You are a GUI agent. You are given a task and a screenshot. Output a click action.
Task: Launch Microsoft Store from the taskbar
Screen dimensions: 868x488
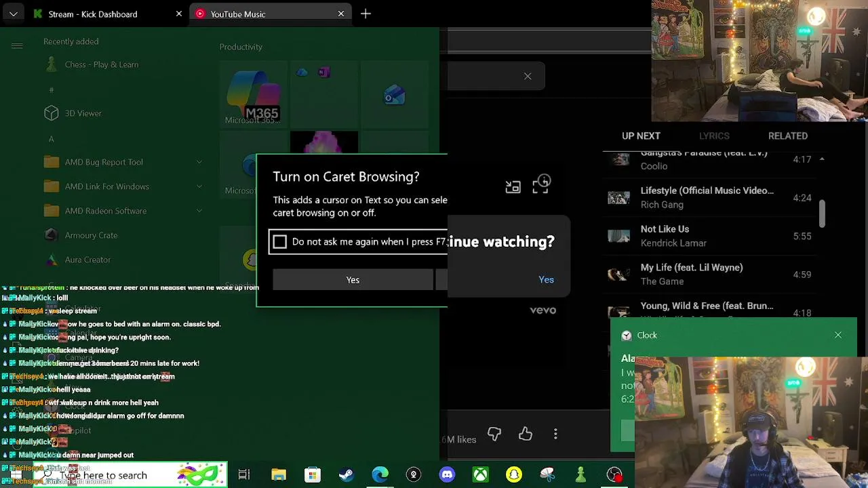[x=312, y=474]
